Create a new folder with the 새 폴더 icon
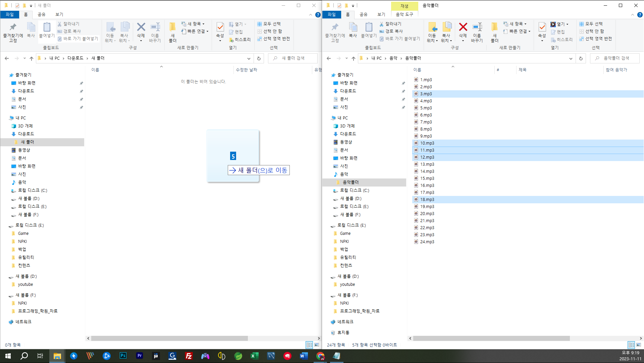The image size is (644, 363). (494, 31)
